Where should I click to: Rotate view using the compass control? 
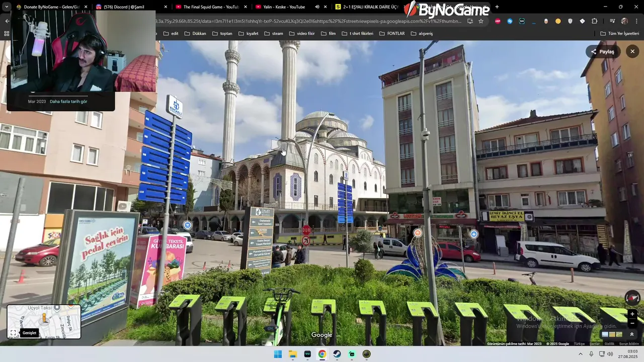[632, 298]
